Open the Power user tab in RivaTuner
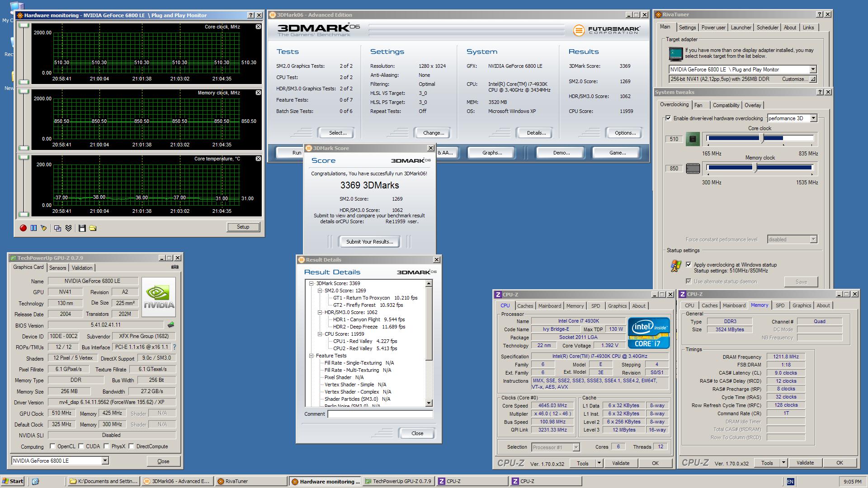 (x=713, y=28)
